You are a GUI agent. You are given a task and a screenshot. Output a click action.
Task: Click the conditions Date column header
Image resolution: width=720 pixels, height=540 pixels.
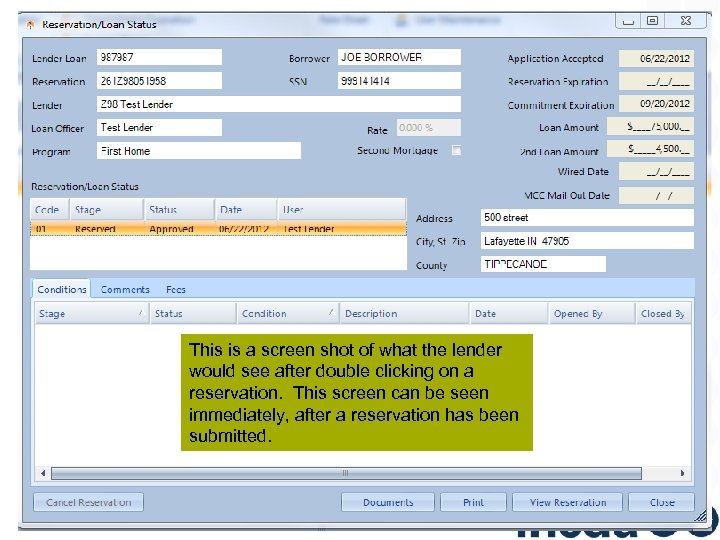pos(509,314)
